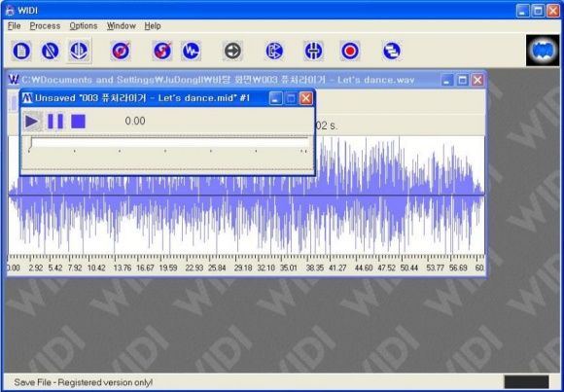Maximize the Let's dance.wav window
This screenshot has height=392, width=564.
point(462,80)
